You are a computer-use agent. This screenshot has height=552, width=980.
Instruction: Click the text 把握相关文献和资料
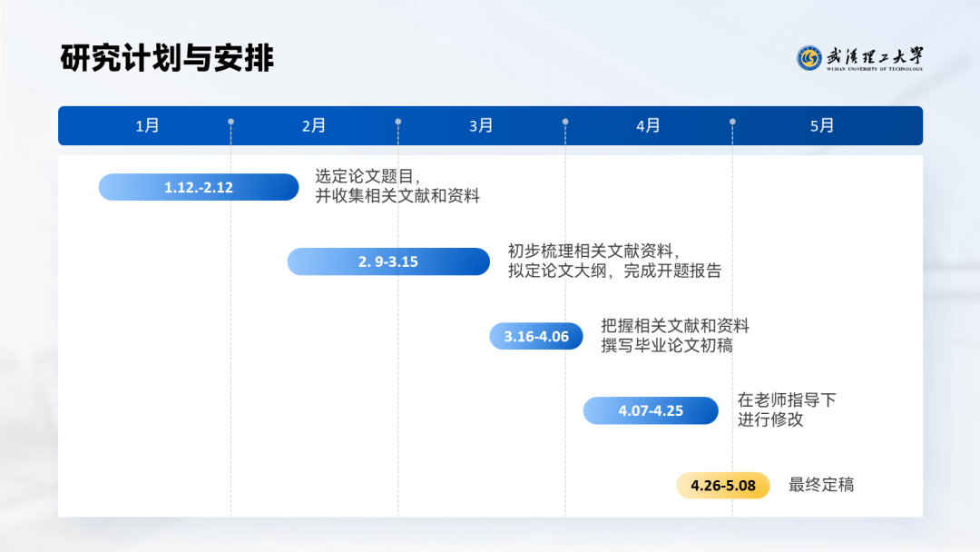675,326
